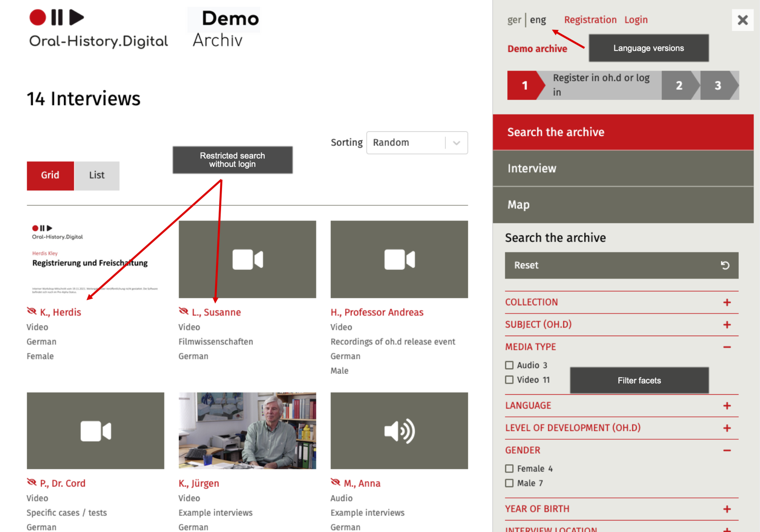Screen dimensions: 760x532
Task: Click the Registration link
Action: (590, 20)
